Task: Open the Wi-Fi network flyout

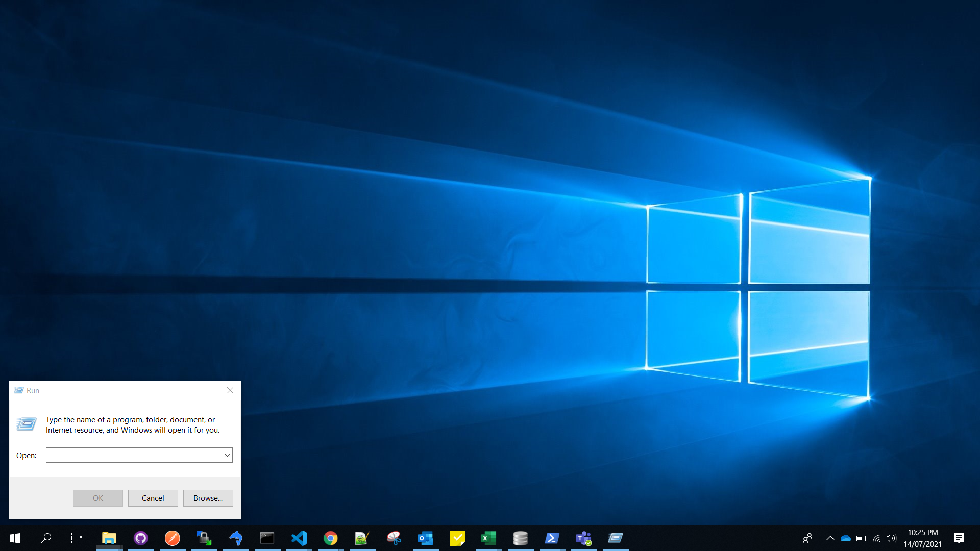Action: [x=876, y=538]
